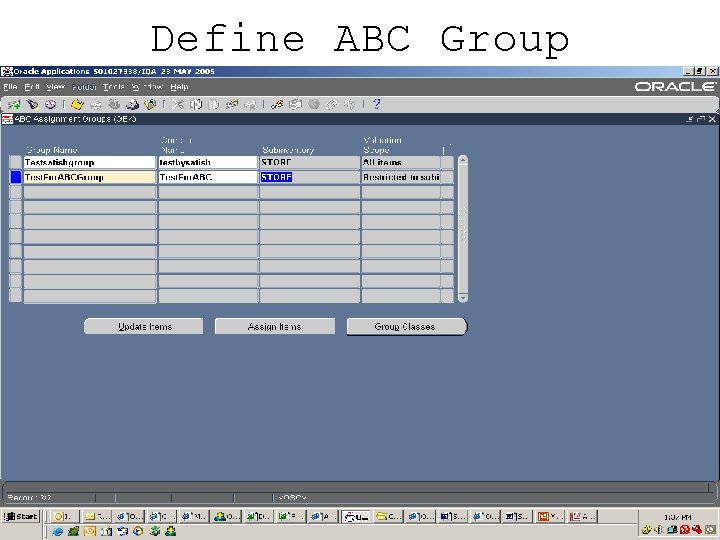Screen dimensions: 720x540
Task: Click the Group Classes button
Action: pos(406,326)
